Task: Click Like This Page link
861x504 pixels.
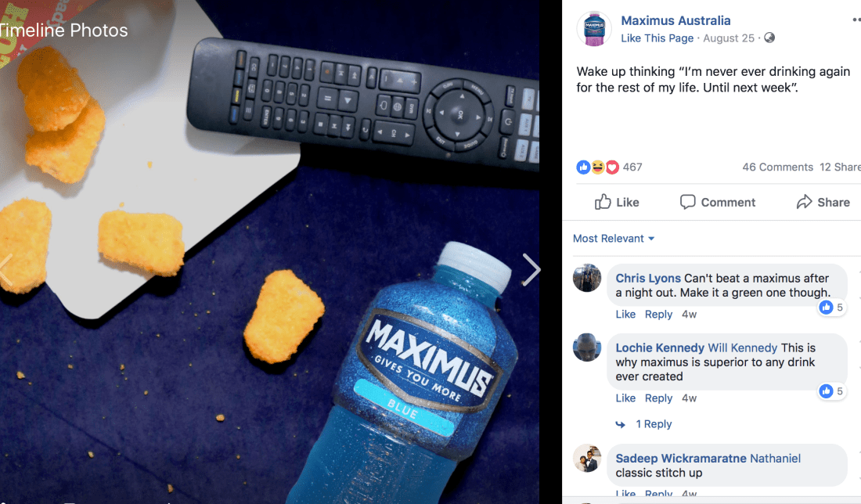Action: (x=657, y=38)
